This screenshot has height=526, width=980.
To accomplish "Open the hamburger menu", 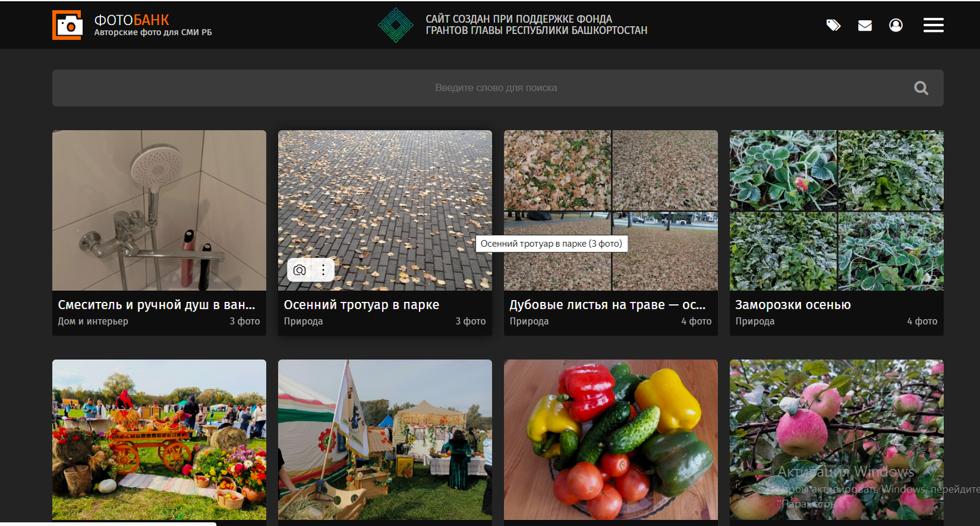I will (933, 25).
